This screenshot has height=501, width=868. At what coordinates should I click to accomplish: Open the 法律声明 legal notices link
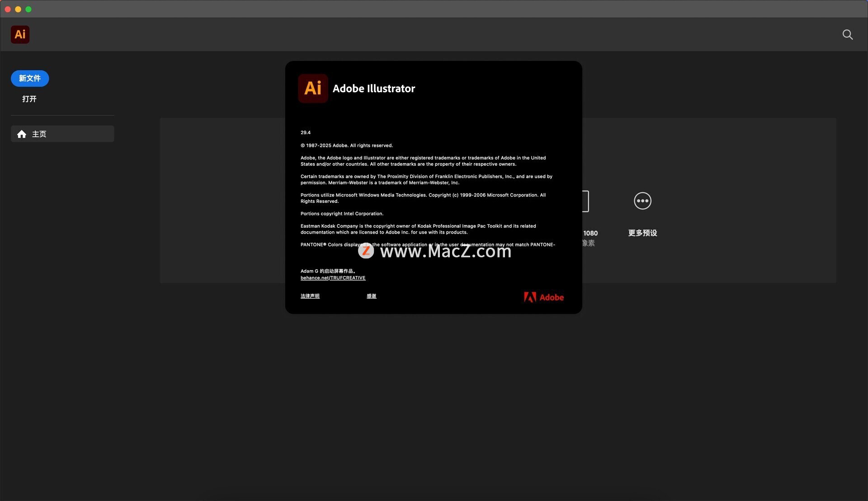(x=310, y=296)
